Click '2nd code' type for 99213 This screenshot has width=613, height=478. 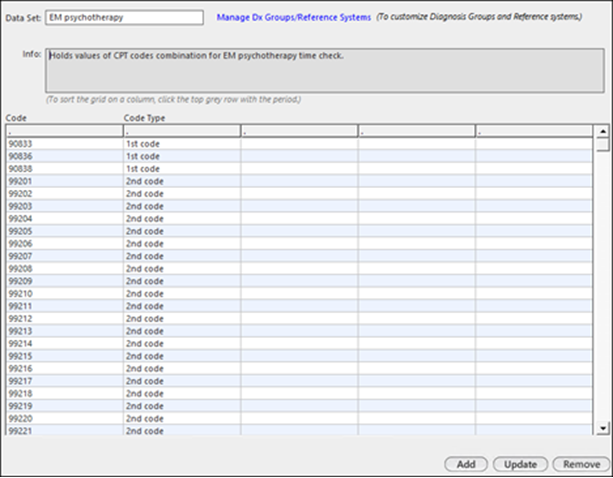pos(182,331)
